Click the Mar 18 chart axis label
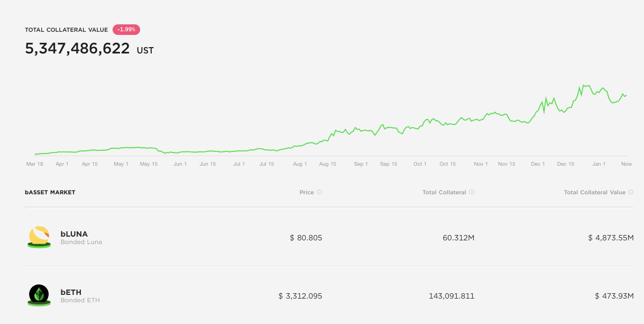Viewport: 644px width, 324px height. pos(35,164)
